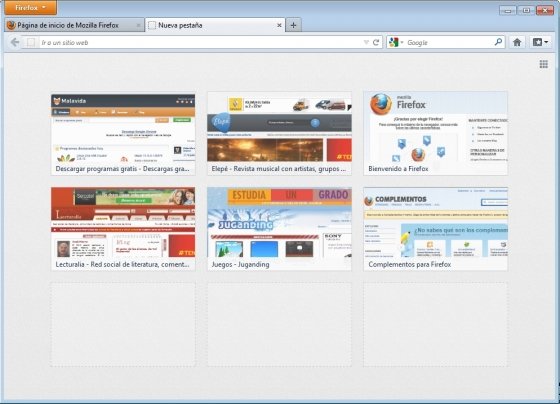Image resolution: width=560 pixels, height=404 pixels.
Task: Go to the home page icon
Action: [517, 43]
